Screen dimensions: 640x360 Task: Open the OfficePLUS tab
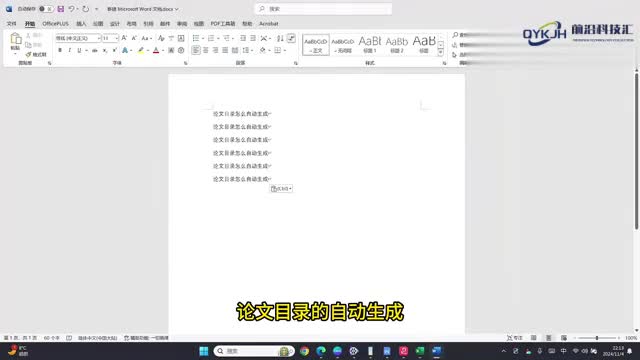tap(56, 24)
